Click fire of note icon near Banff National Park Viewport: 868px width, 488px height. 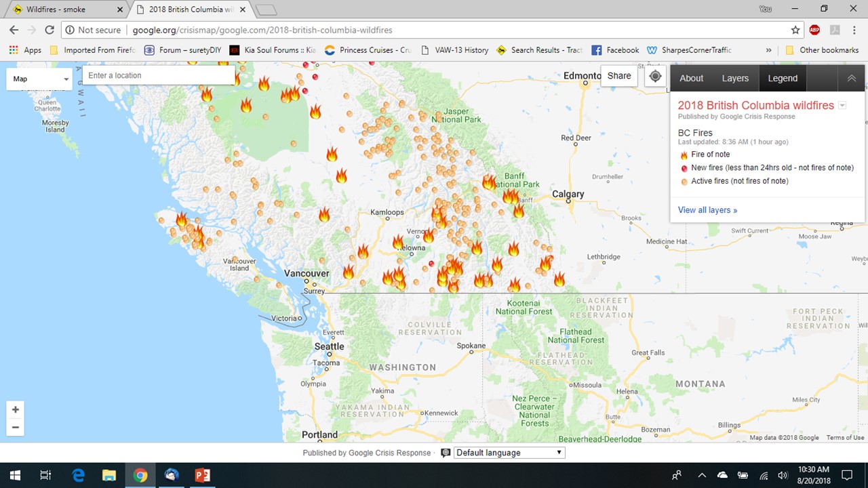pyautogui.click(x=488, y=182)
